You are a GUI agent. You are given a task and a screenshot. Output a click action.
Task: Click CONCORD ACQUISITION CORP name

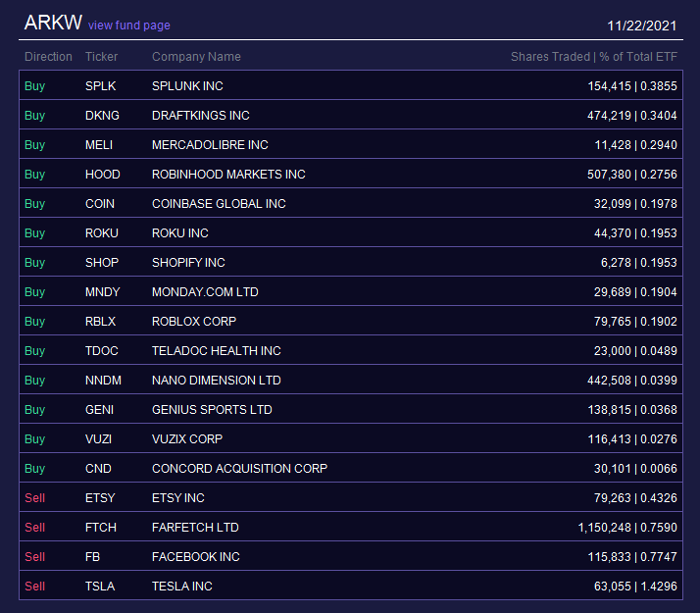point(240,469)
